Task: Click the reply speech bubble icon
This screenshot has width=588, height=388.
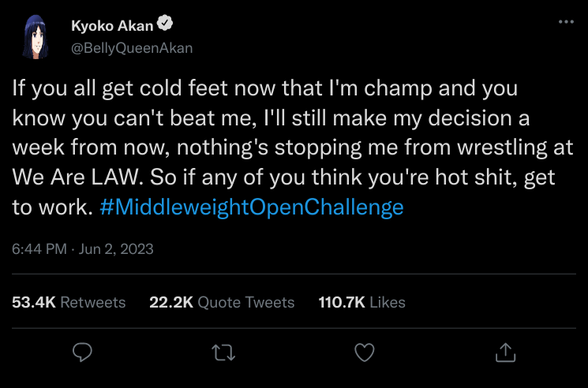Action: 83,351
